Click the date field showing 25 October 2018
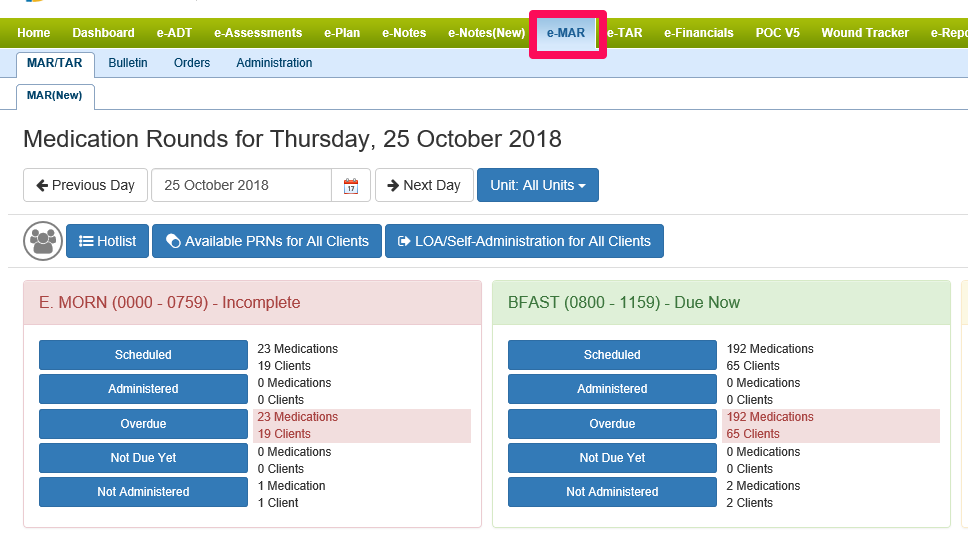 [x=241, y=185]
